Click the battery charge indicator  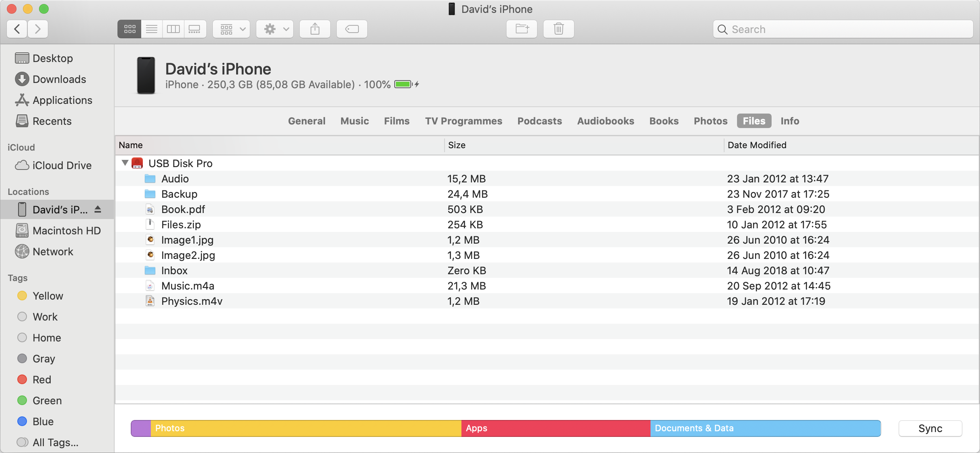pos(406,84)
